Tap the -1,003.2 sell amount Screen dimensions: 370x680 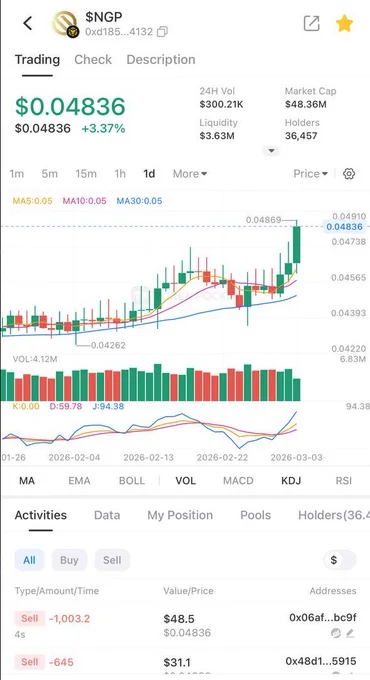coord(69,618)
